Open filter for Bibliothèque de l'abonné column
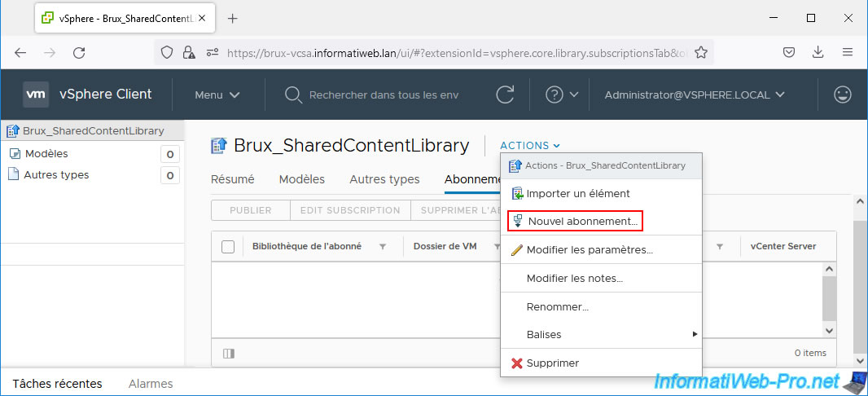Image resolution: width=868 pixels, height=396 pixels. [382, 246]
